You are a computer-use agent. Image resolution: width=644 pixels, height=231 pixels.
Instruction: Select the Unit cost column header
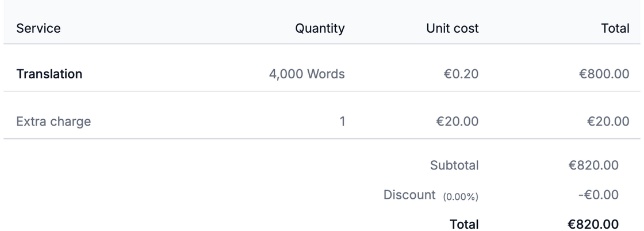coord(453,28)
